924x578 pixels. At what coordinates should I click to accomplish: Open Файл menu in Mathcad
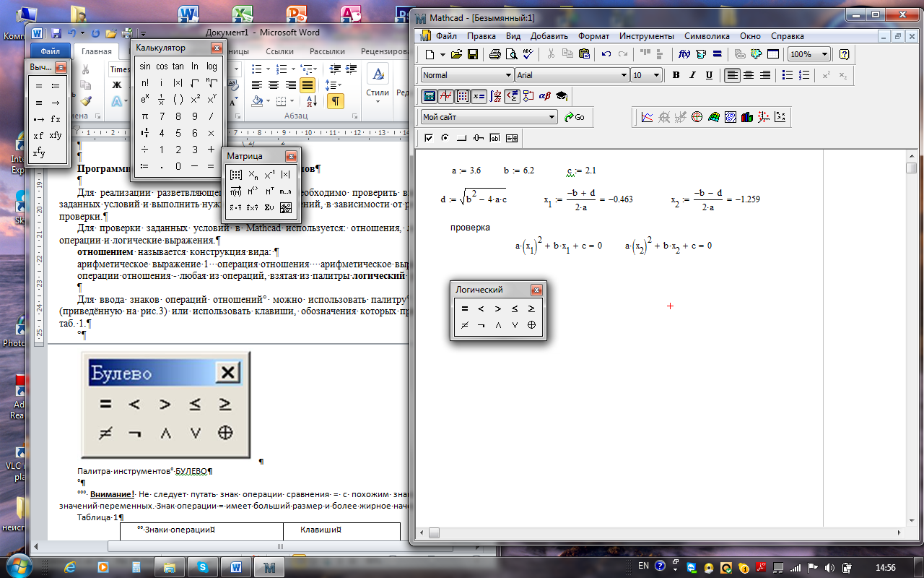point(446,35)
